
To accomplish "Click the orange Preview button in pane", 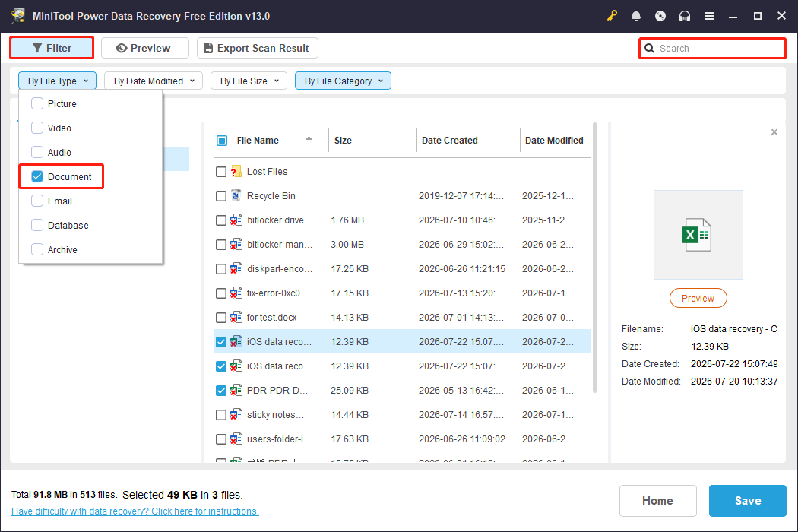I will (x=698, y=299).
